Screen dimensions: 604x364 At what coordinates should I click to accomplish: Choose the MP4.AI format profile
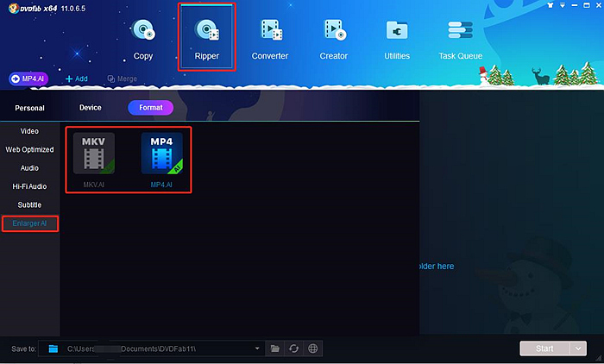[x=162, y=160]
